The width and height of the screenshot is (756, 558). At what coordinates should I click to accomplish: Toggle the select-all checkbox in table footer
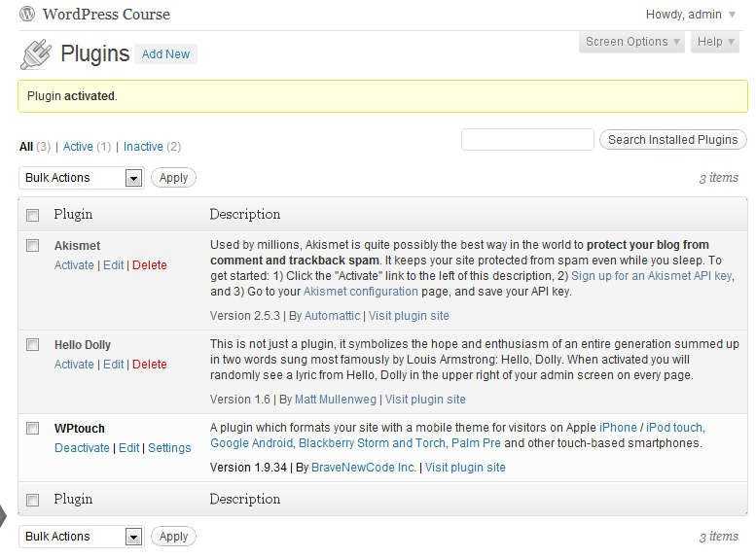(x=33, y=500)
